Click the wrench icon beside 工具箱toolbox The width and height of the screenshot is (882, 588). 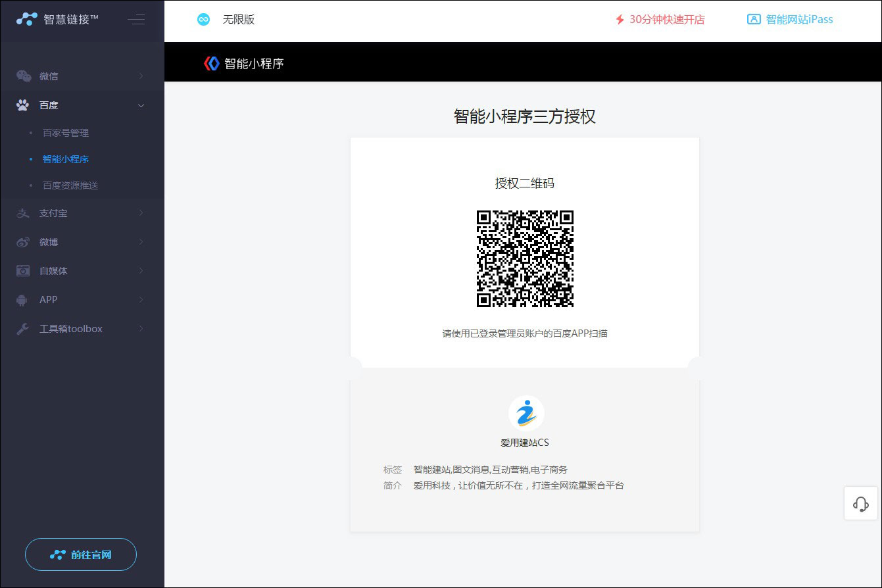click(x=23, y=329)
